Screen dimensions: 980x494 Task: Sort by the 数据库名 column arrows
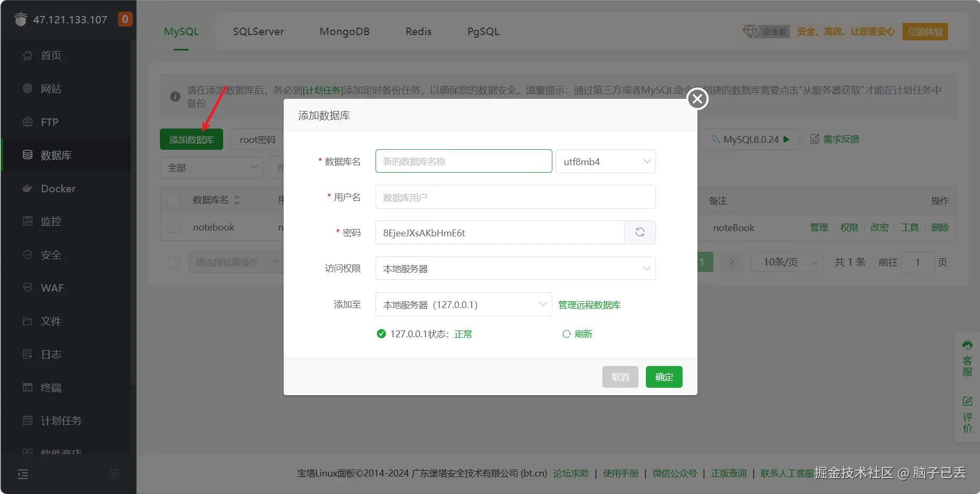(237, 200)
